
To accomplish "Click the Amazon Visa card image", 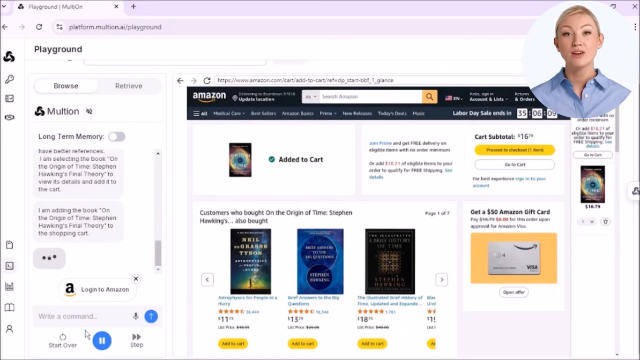I will pyautogui.click(x=514, y=258).
